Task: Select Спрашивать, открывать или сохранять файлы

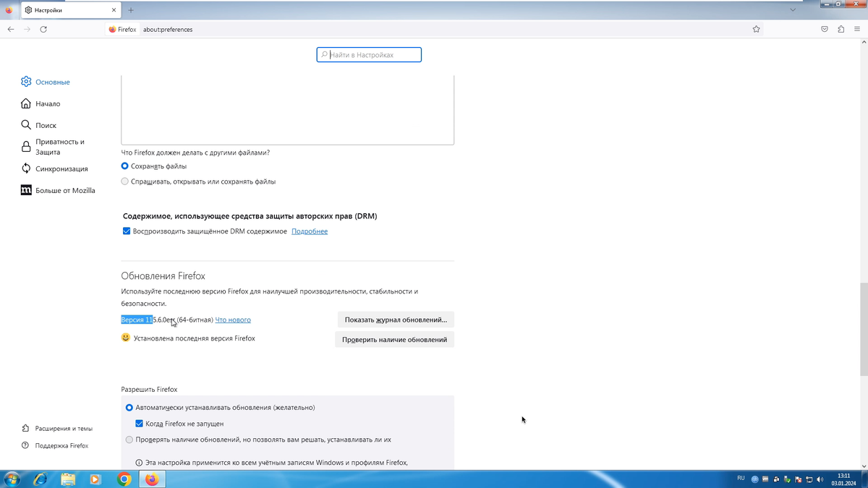Action: point(125,181)
